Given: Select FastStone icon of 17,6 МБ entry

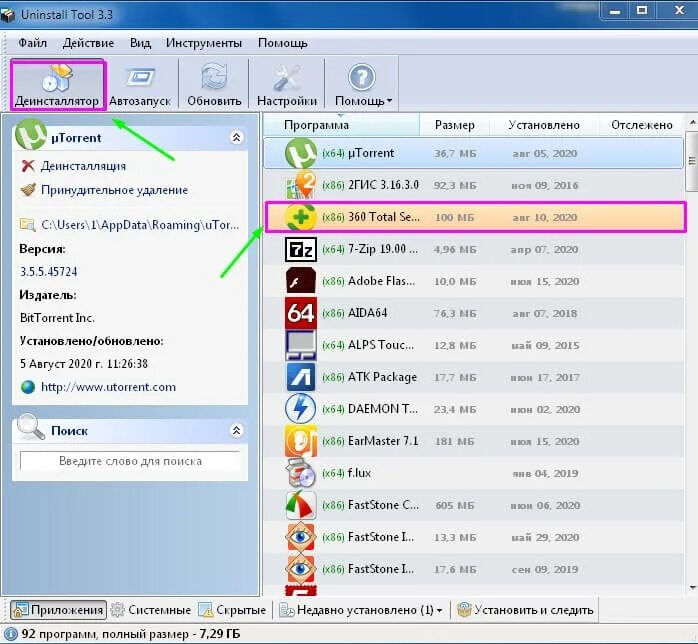Looking at the screenshot, I should (x=300, y=569).
